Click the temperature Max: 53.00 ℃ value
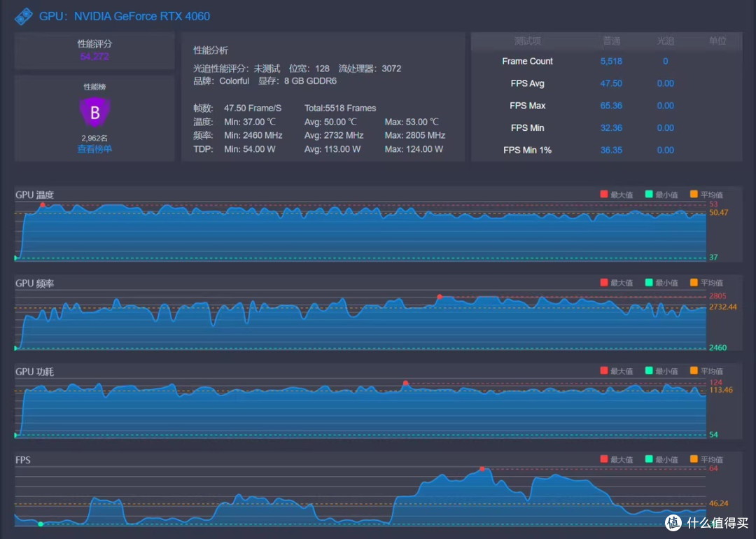Image resolution: width=756 pixels, height=539 pixels. pyautogui.click(x=412, y=122)
